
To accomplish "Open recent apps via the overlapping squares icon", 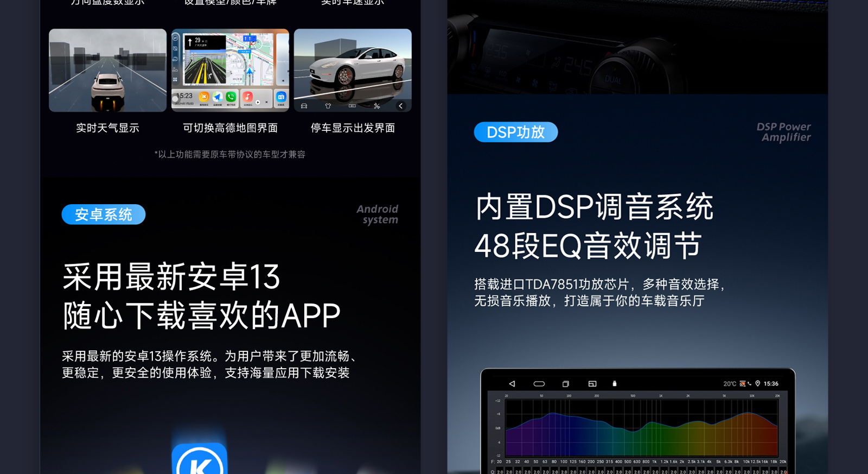I will pyautogui.click(x=565, y=384).
